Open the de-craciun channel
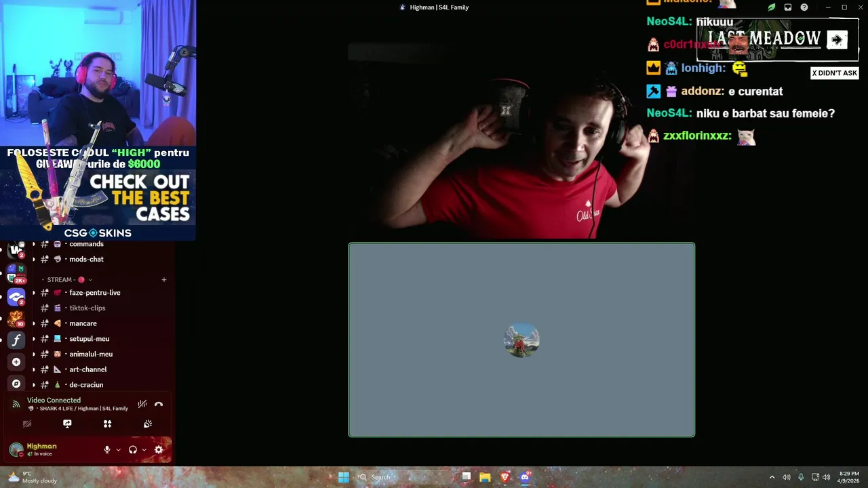868x488 pixels. pos(86,385)
